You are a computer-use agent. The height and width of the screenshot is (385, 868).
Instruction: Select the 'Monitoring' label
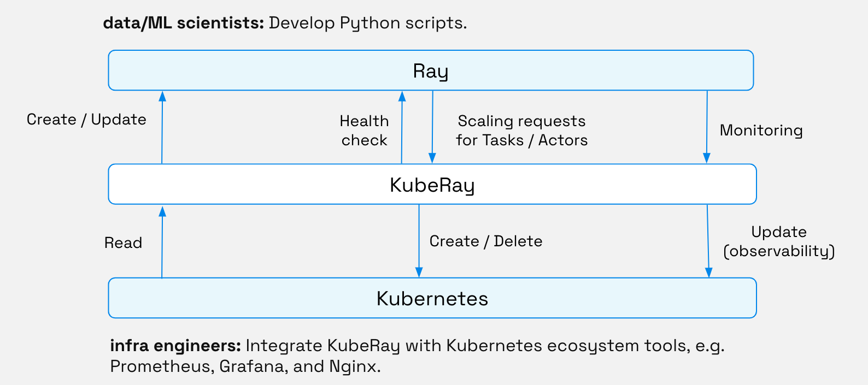pos(761,131)
